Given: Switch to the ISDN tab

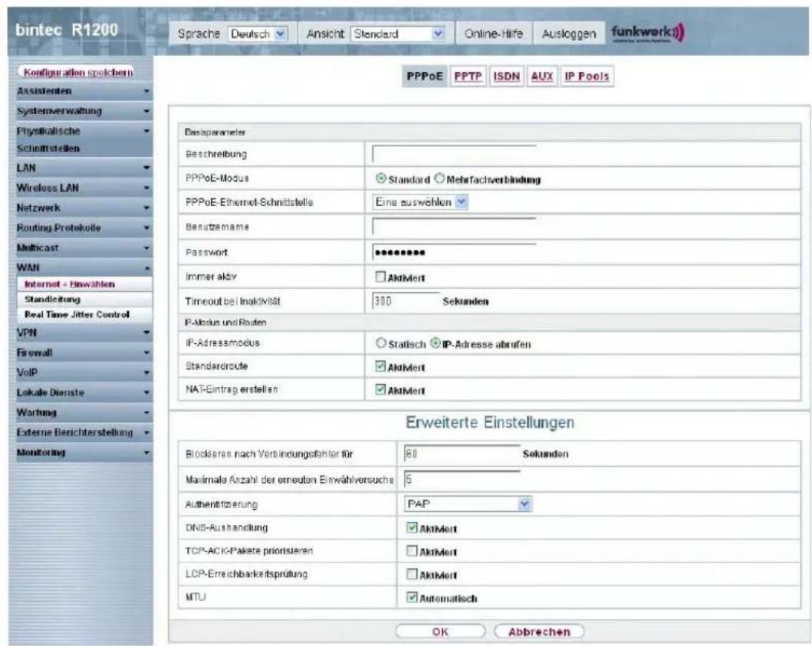Looking at the screenshot, I should (x=506, y=77).
